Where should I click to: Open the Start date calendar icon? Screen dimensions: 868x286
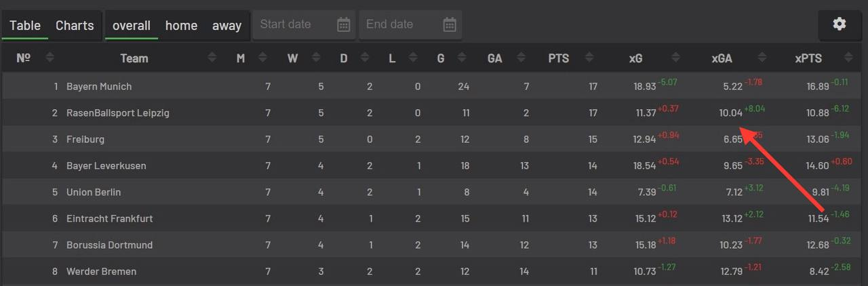click(x=344, y=25)
